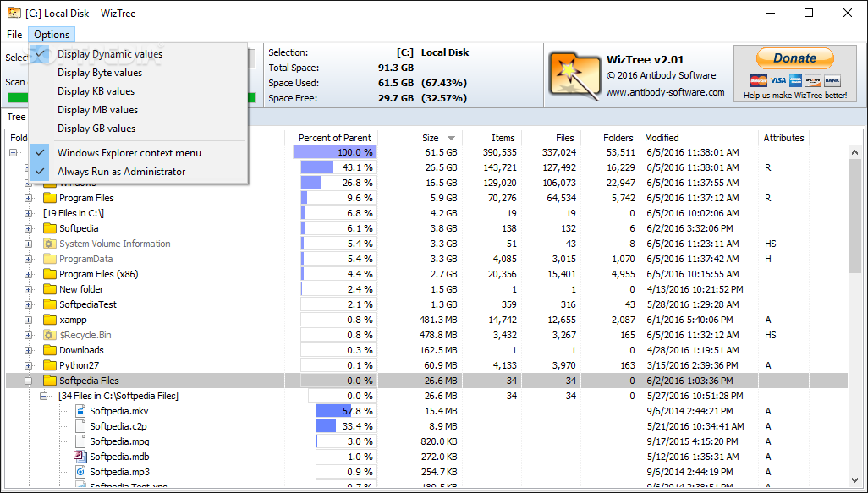Image resolution: width=868 pixels, height=493 pixels.
Task: Sort by the Attributes column header
Action: pos(783,138)
